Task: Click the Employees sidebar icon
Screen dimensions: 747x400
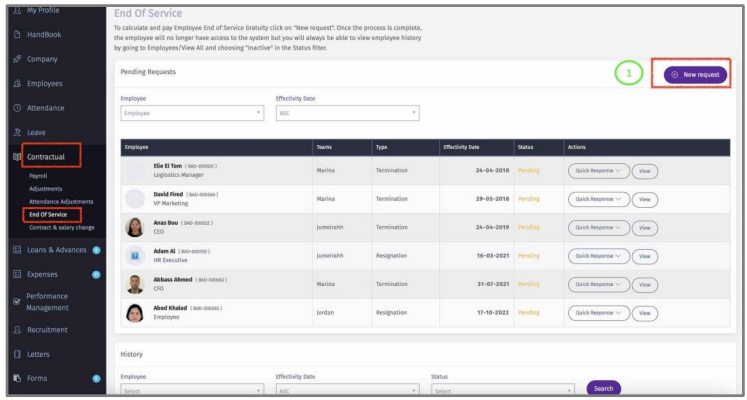Action: pyautogui.click(x=17, y=84)
